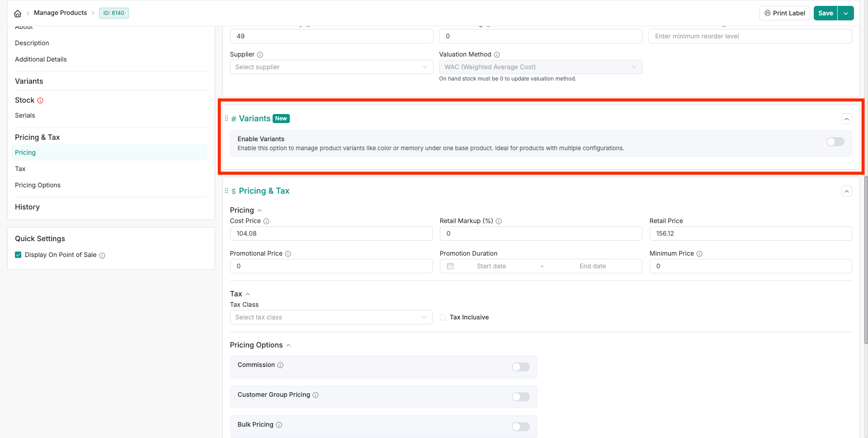The width and height of the screenshot is (868, 438).
Task: Open the Save button dropdown arrow
Action: pos(846,13)
